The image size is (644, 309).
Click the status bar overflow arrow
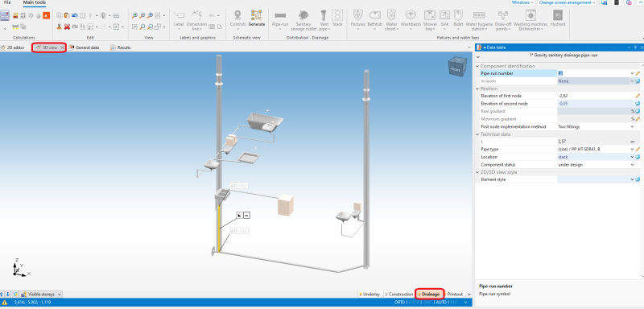[x=465, y=302]
